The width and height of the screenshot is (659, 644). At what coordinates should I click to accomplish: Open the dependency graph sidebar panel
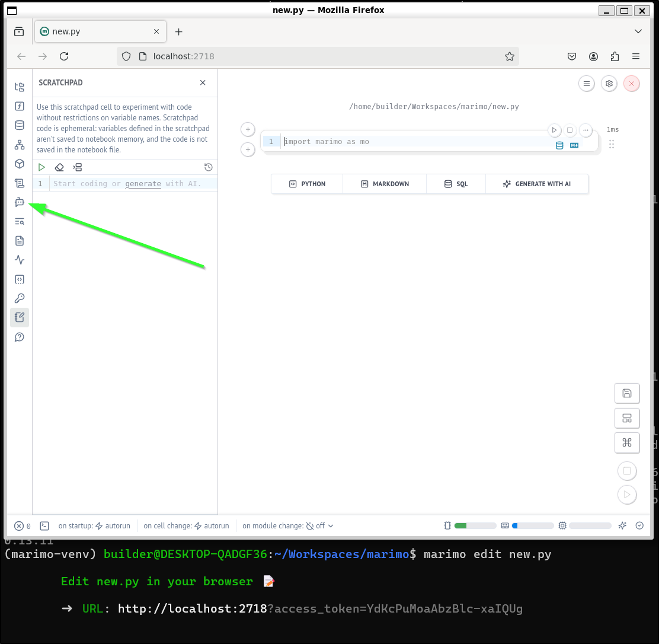[x=20, y=145]
